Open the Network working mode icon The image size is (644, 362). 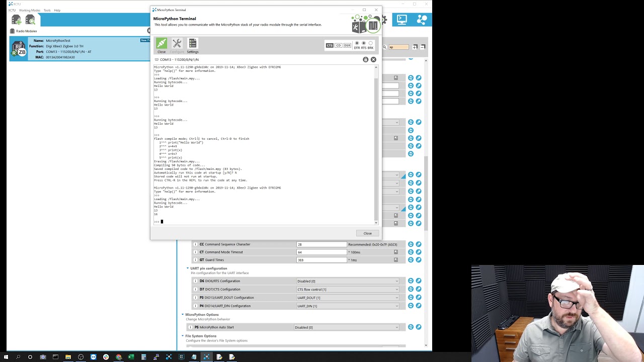coord(422,20)
